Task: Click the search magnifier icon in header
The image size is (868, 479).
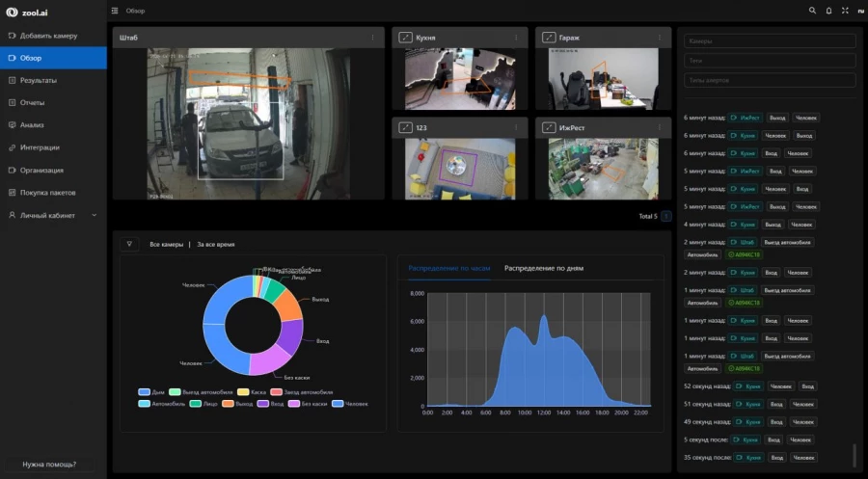Action: (812, 11)
